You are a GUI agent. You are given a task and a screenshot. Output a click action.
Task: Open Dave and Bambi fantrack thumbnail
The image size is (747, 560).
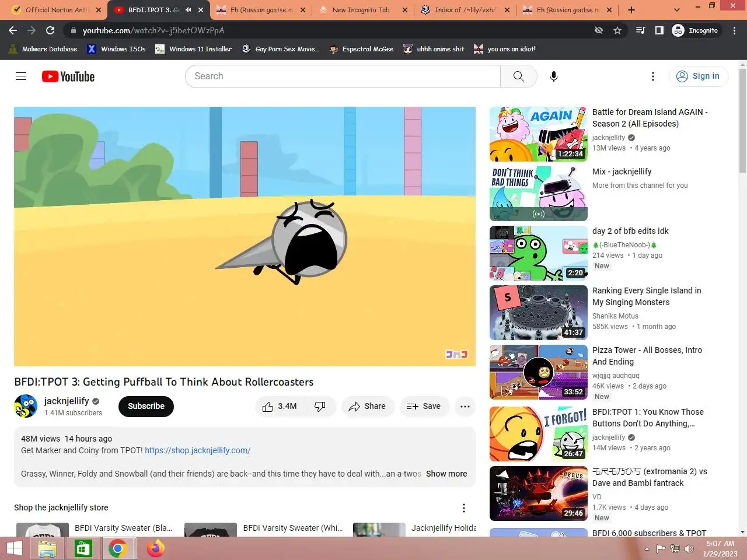point(538,494)
